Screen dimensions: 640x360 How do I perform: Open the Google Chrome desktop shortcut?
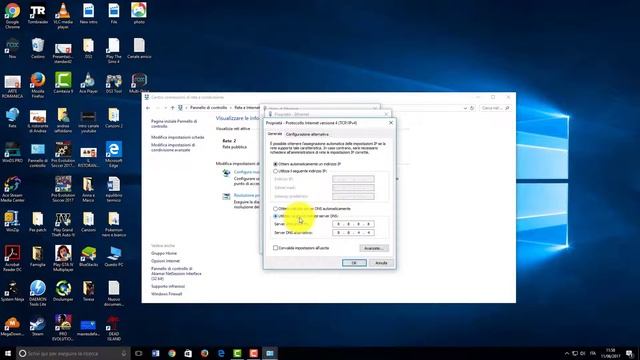(x=12, y=15)
